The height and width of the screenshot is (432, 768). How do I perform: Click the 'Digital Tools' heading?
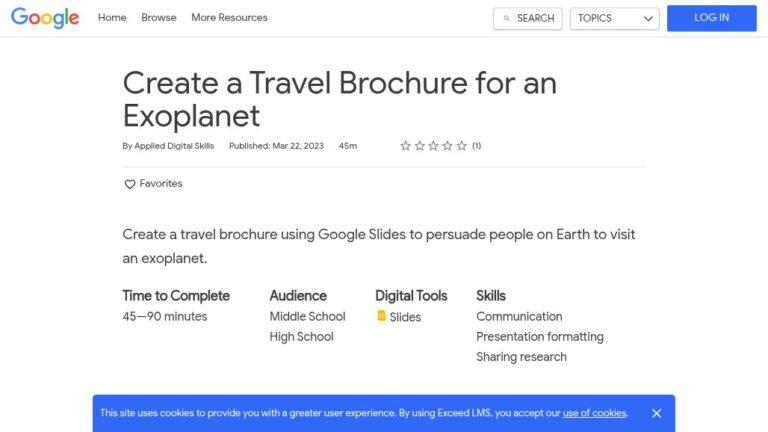point(411,296)
